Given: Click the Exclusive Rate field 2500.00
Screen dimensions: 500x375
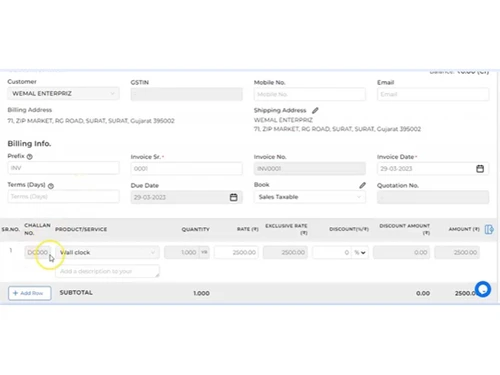Looking at the screenshot, I should pos(285,253).
